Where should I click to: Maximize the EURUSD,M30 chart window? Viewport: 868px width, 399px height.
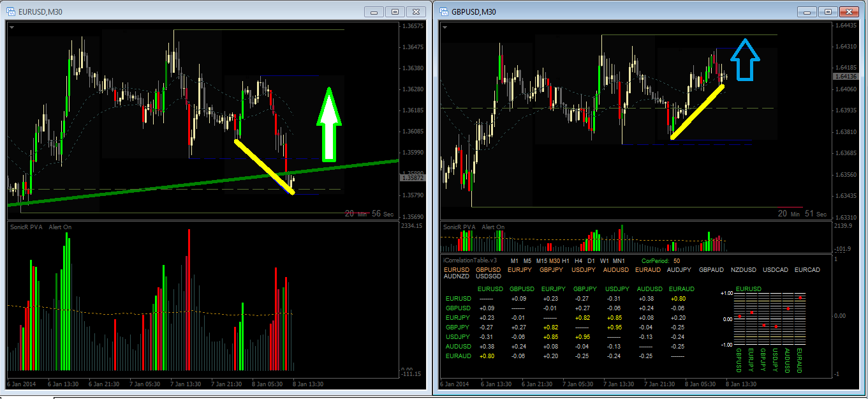pos(395,11)
